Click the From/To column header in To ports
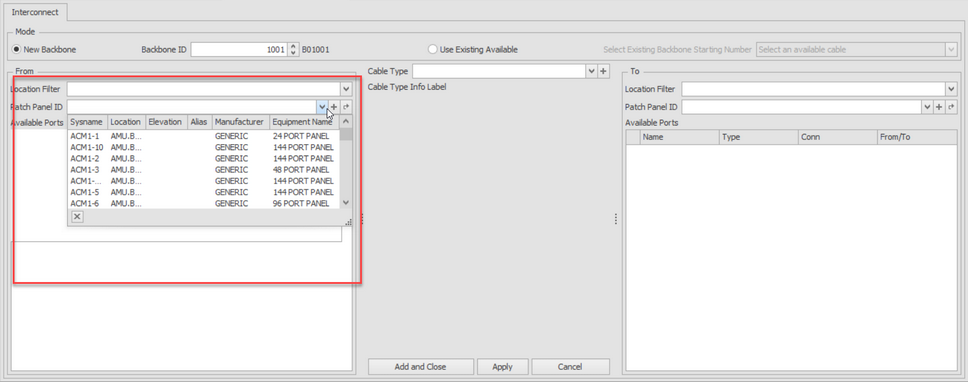Viewport: 968px width, 382px height. point(917,137)
